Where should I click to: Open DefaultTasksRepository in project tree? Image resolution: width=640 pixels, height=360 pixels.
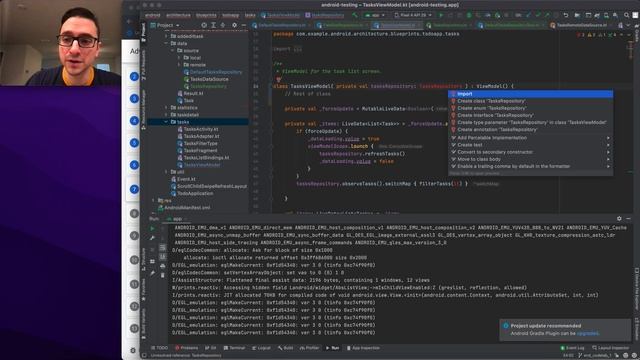click(213, 72)
